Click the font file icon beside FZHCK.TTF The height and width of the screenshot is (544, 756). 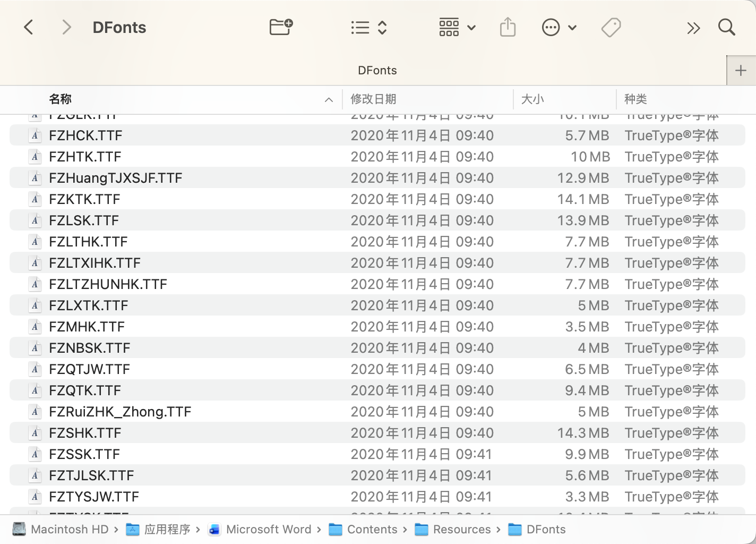(x=35, y=135)
